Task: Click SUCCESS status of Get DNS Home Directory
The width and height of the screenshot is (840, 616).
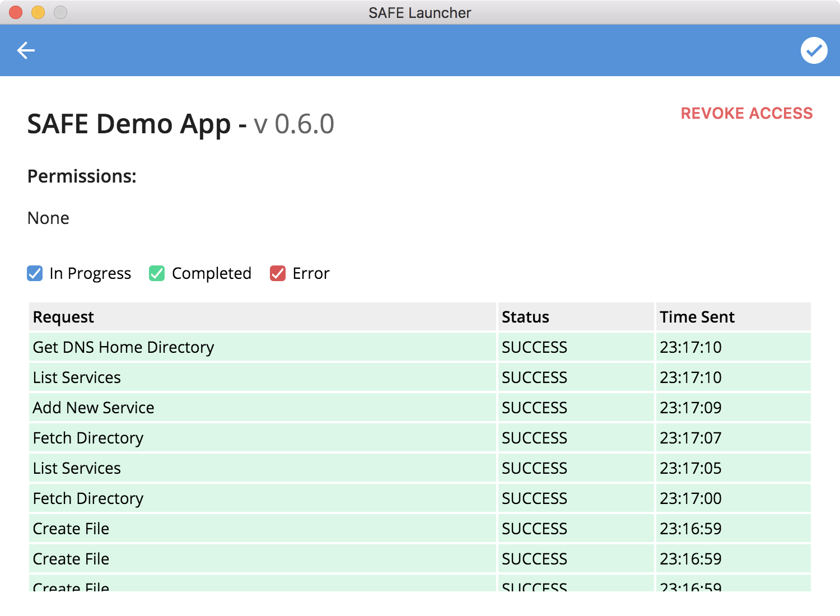Action: tap(576, 347)
